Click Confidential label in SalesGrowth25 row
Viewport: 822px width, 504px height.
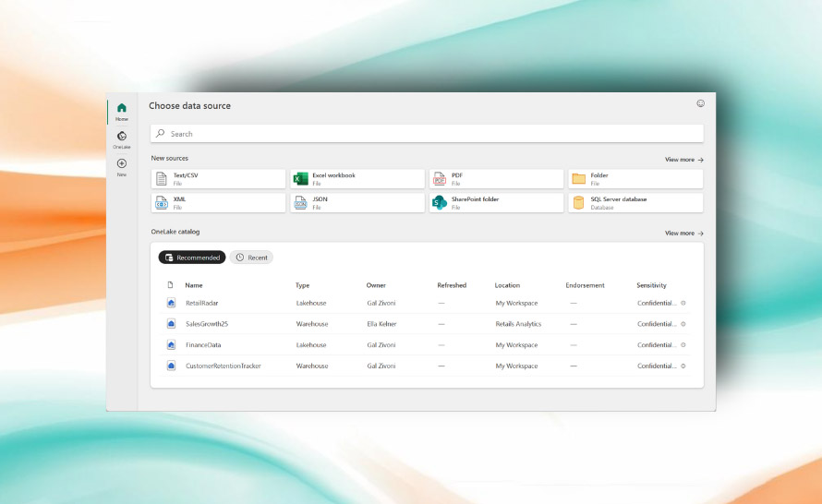pyautogui.click(x=657, y=324)
